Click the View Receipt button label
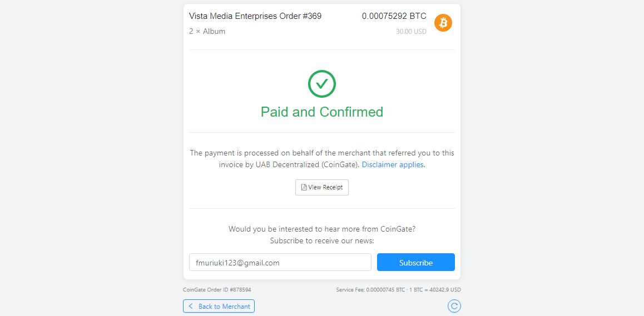This screenshot has width=644, height=316. pyautogui.click(x=326, y=188)
